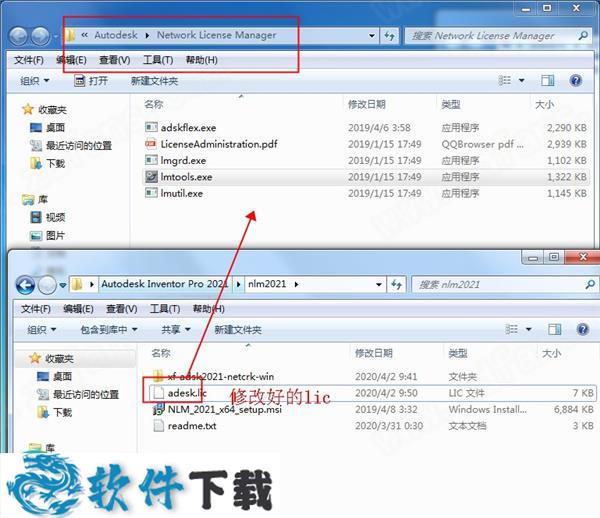Click Refresh button in Network License Manager address bar
This screenshot has height=518, width=600.
click(390, 36)
